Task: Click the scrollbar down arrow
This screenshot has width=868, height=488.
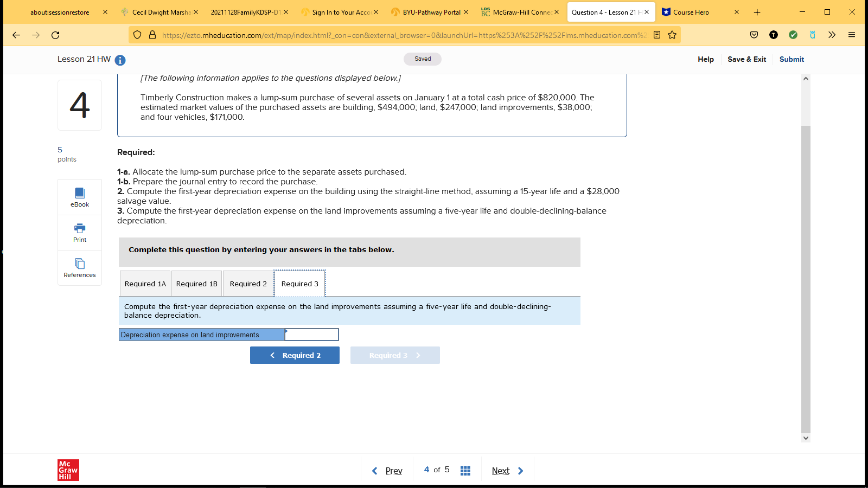Action: click(806, 438)
